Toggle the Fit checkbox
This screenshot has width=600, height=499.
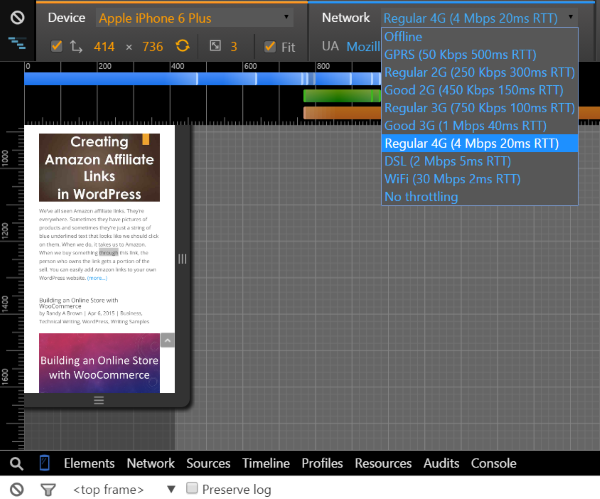click(270, 47)
